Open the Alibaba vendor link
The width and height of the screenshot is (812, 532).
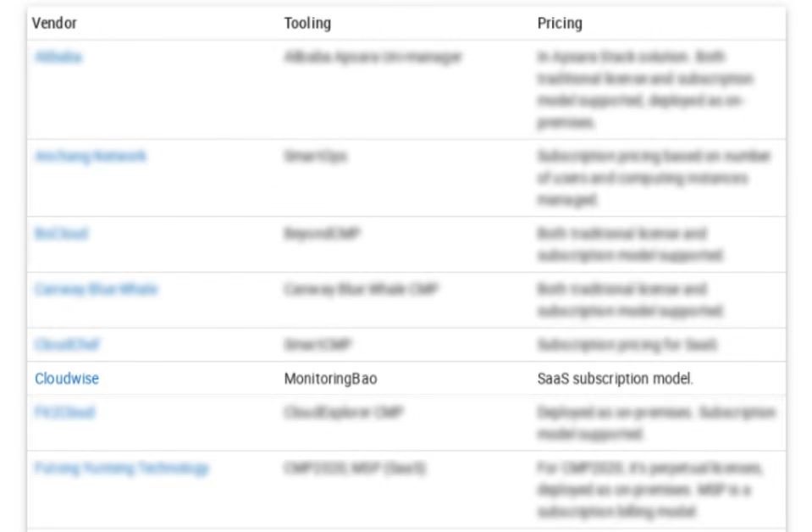click(58, 57)
